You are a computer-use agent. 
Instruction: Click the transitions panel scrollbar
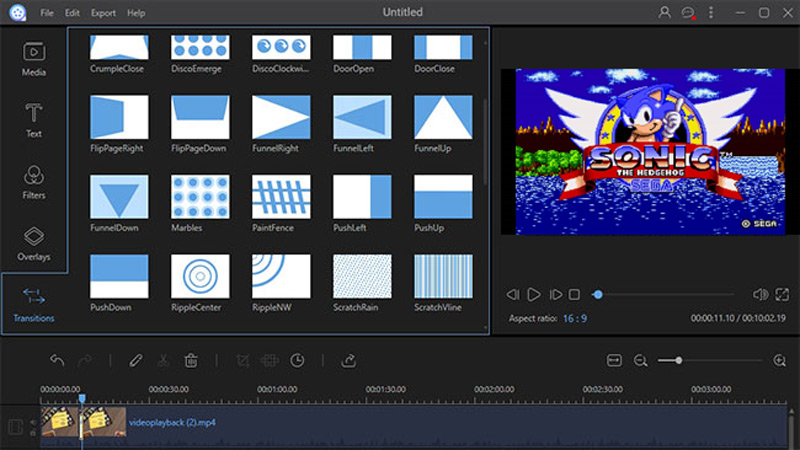pos(485,143)
